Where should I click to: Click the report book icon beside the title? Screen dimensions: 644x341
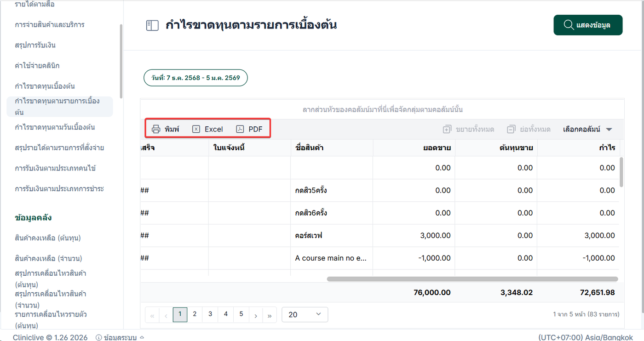click(152, 25)
